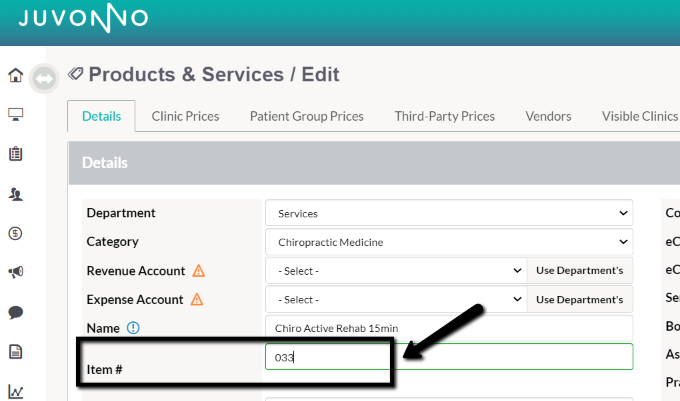Toggle the sidebar collapse arrow button

tap(44, 78)
